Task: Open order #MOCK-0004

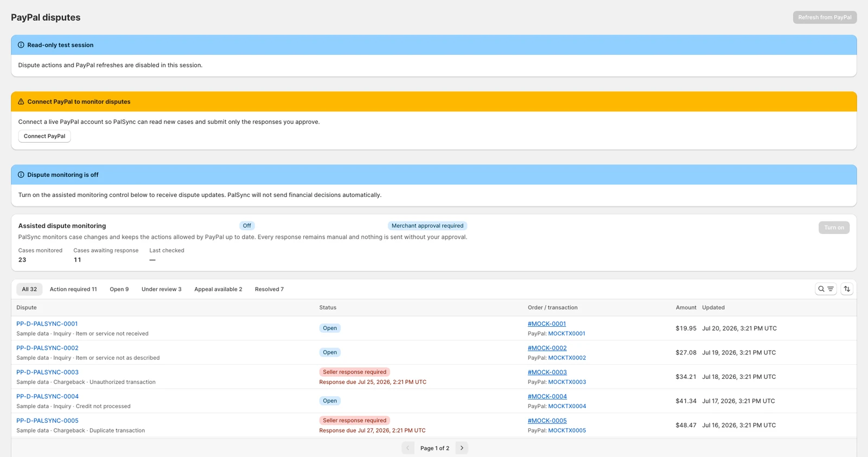Action: 547,396
